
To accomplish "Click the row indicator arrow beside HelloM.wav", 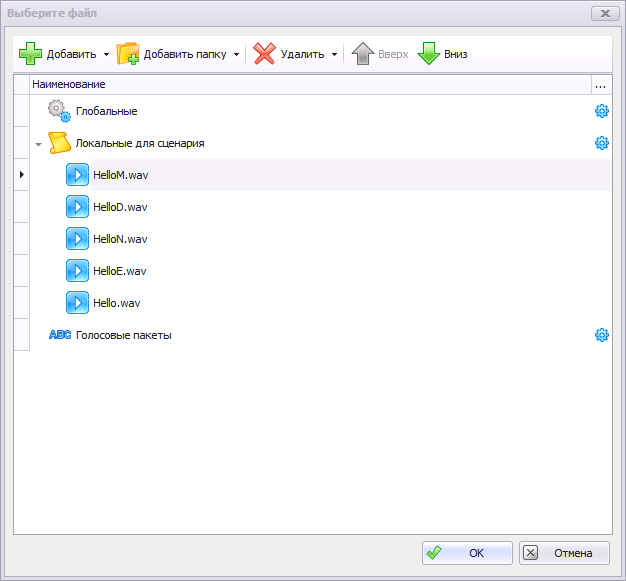I will (22, 174).
